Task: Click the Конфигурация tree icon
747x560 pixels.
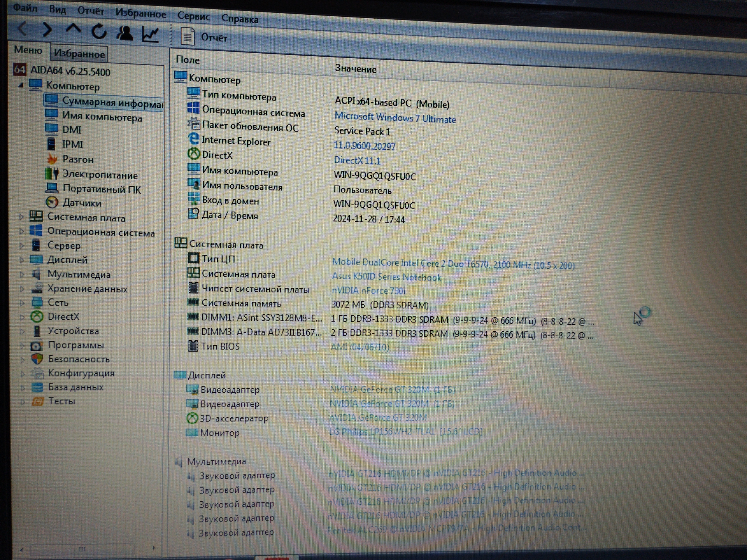Action: (x=38, y=373)
